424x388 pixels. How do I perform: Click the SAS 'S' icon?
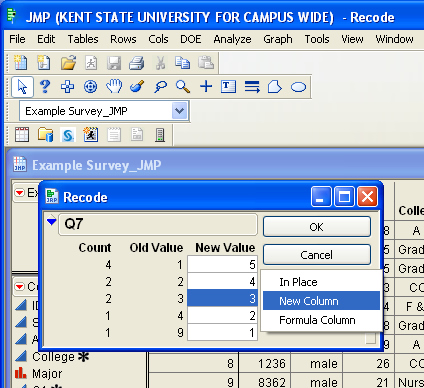click(68, 135)
